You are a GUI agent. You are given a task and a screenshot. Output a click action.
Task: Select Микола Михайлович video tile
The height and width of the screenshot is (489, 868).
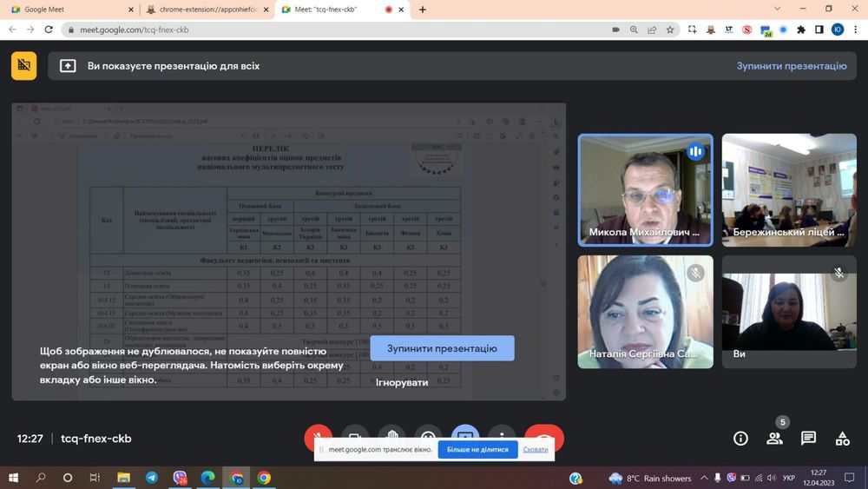(x=645, y=189)
